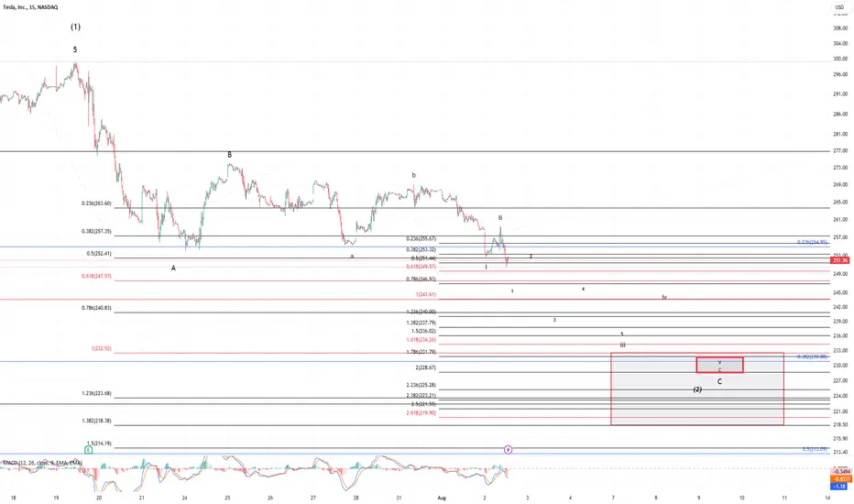
Task: Select the blue 0.5(213.09) retracement label
Action: pyautogui.click(x=815, y=449)
